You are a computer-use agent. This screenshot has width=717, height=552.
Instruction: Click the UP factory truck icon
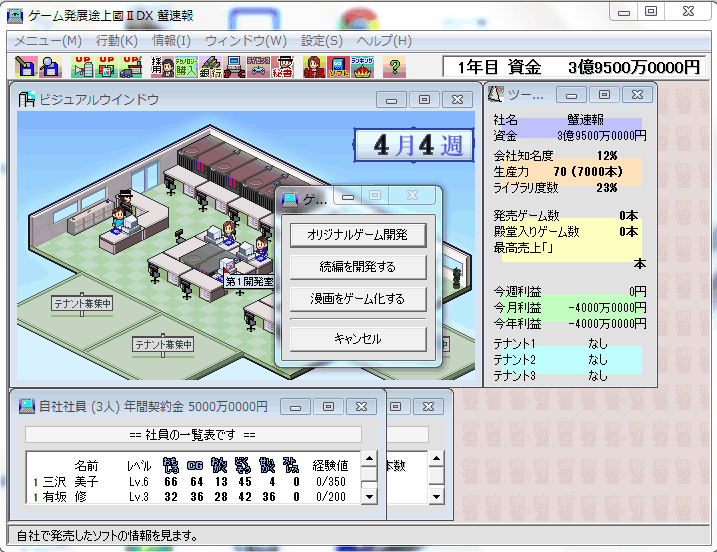tap(131, 67)
